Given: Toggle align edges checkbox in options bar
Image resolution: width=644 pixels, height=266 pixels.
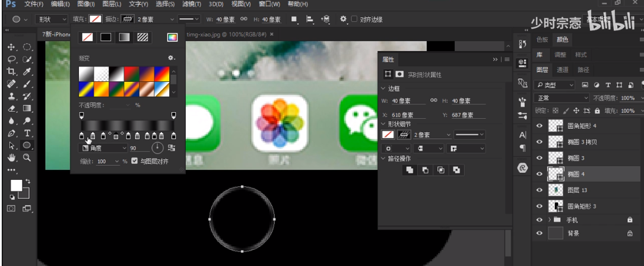Looking at the screenshot, I should pyautogui.click(x=354, y=20).
